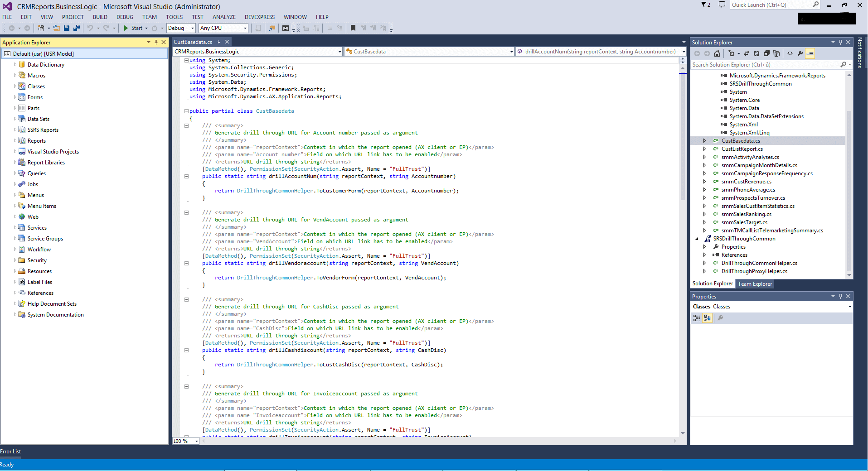The height and width of the screenshot is (471, 868).
Task: Open the Debug configuration dropdown
Action: pyautogui.click(x=181, y=28)
